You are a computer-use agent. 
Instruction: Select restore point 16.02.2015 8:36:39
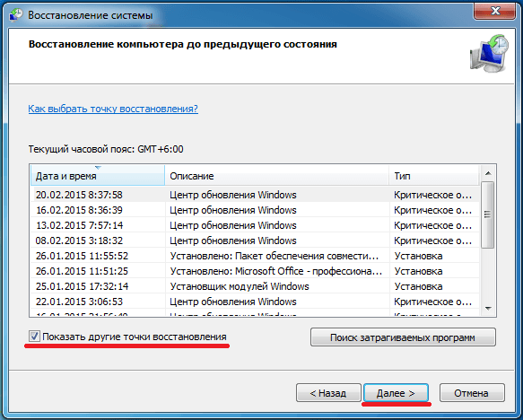point(255,210)
